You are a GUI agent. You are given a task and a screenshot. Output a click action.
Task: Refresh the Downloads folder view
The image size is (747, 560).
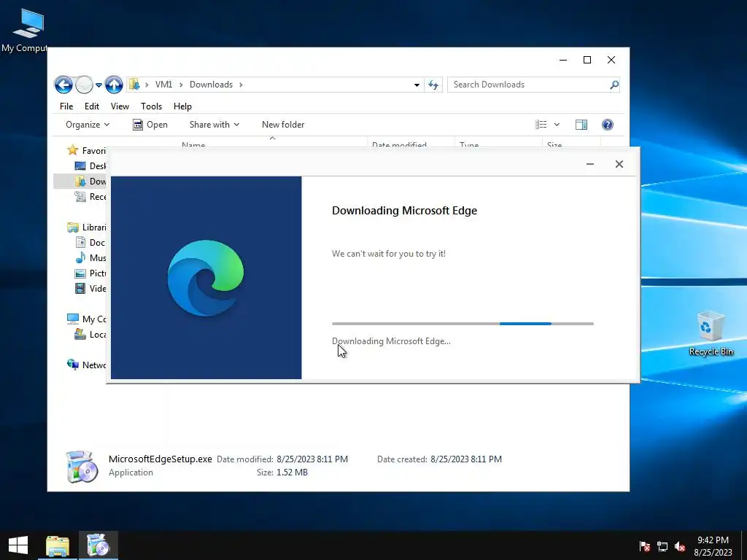433,85
